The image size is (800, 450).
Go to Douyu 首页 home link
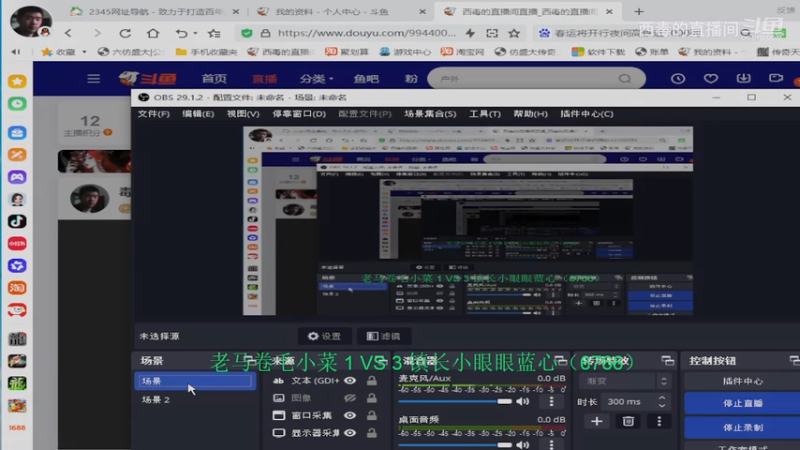pos(214,79)
